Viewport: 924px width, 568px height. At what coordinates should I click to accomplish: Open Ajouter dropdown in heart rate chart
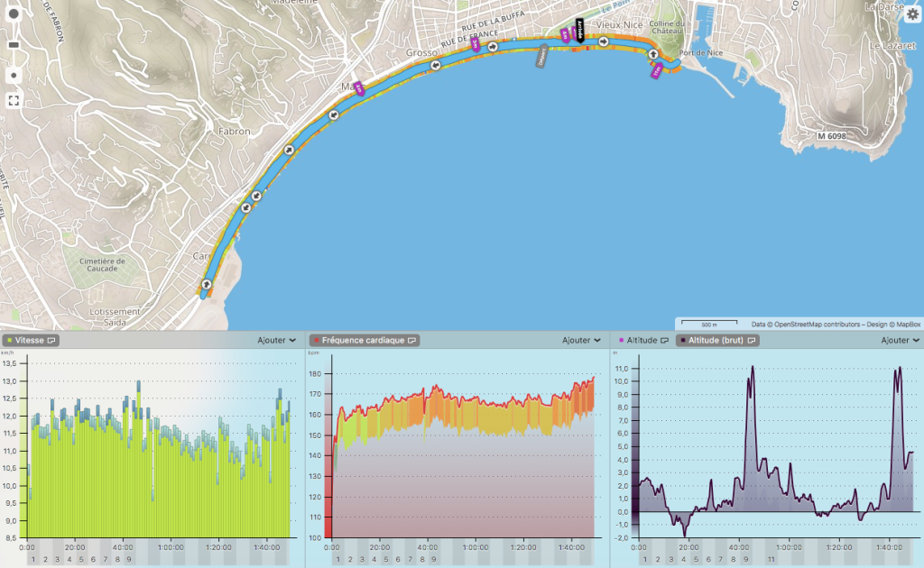coord(582,341)
